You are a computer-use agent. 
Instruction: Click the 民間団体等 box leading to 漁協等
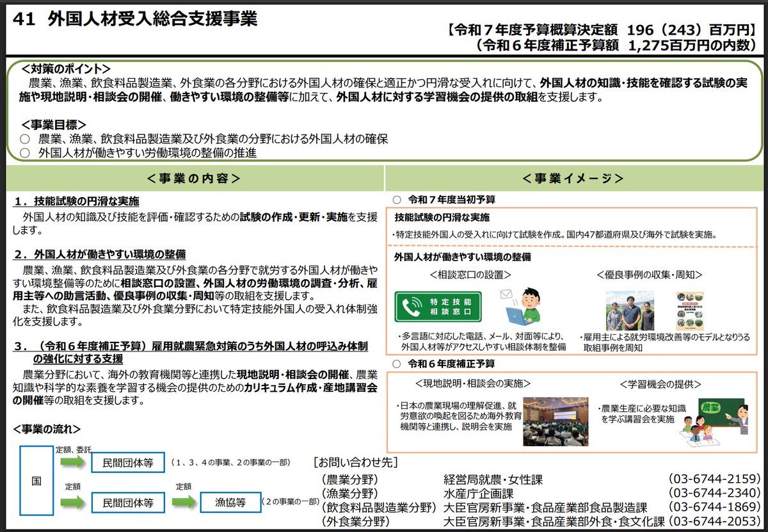[x=128, y=503]
